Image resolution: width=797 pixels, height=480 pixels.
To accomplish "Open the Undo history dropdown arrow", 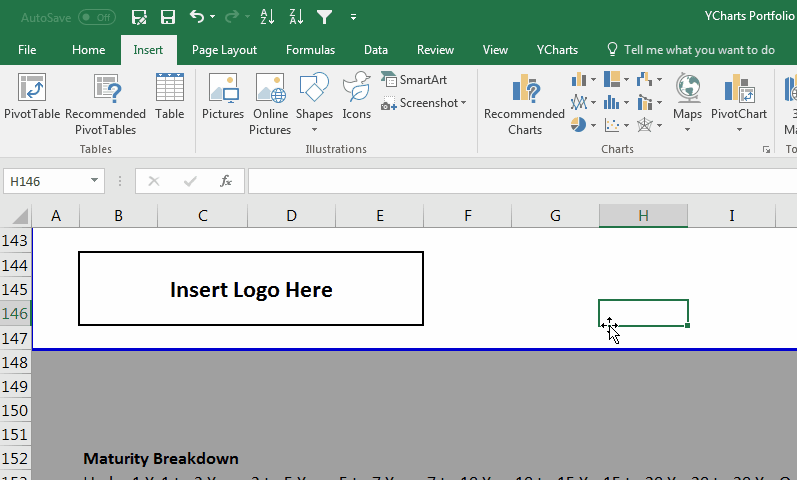I will click(212, 17).
